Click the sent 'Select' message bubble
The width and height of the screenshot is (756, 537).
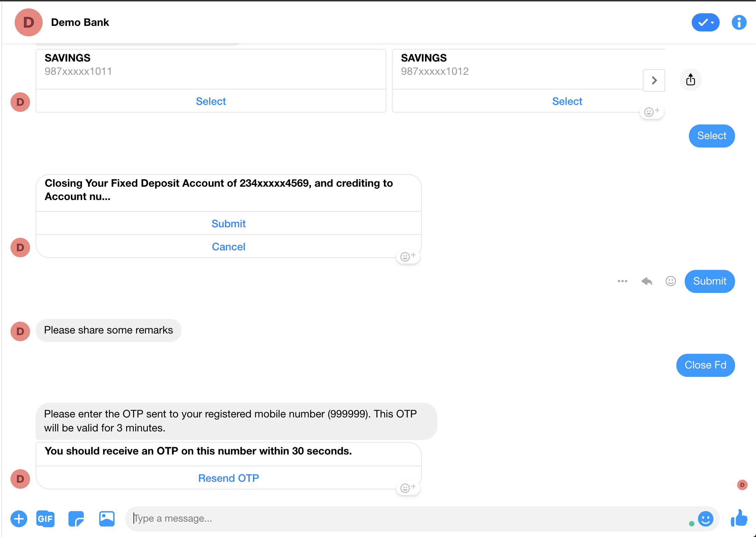point(712,136)
